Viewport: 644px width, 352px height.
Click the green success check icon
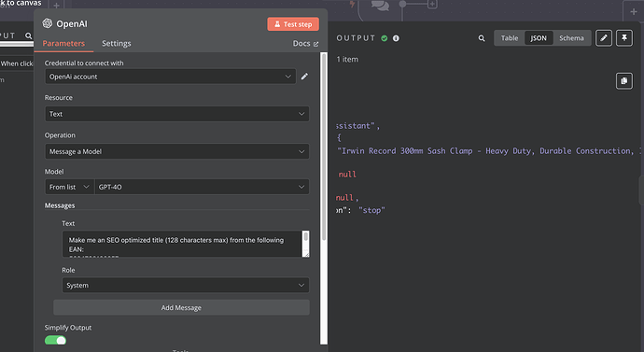click(385, 38)
